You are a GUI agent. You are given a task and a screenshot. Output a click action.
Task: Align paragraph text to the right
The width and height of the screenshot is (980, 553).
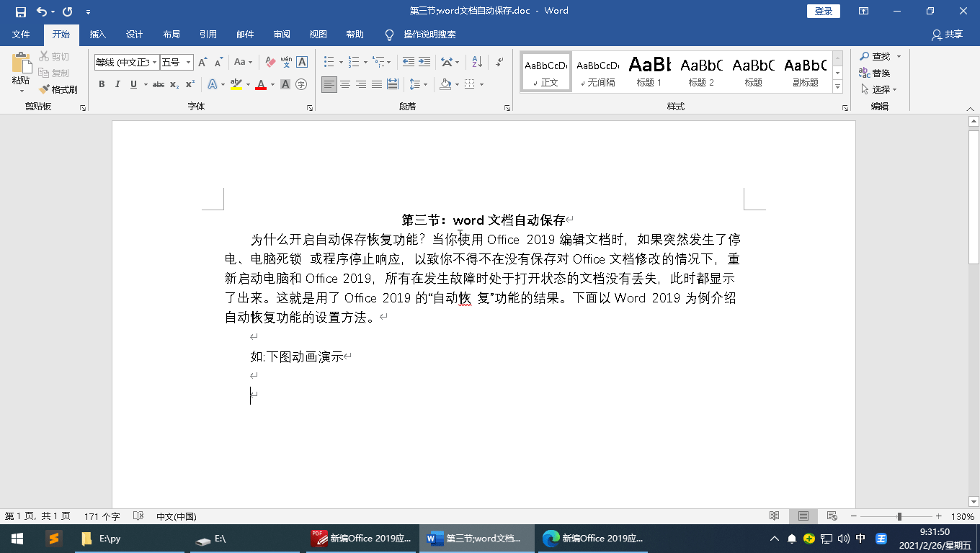[x=361, y=84]
